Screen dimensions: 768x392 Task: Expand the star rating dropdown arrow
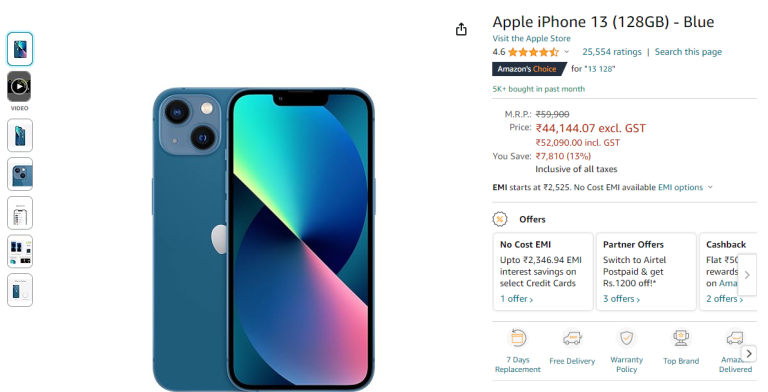567,52
